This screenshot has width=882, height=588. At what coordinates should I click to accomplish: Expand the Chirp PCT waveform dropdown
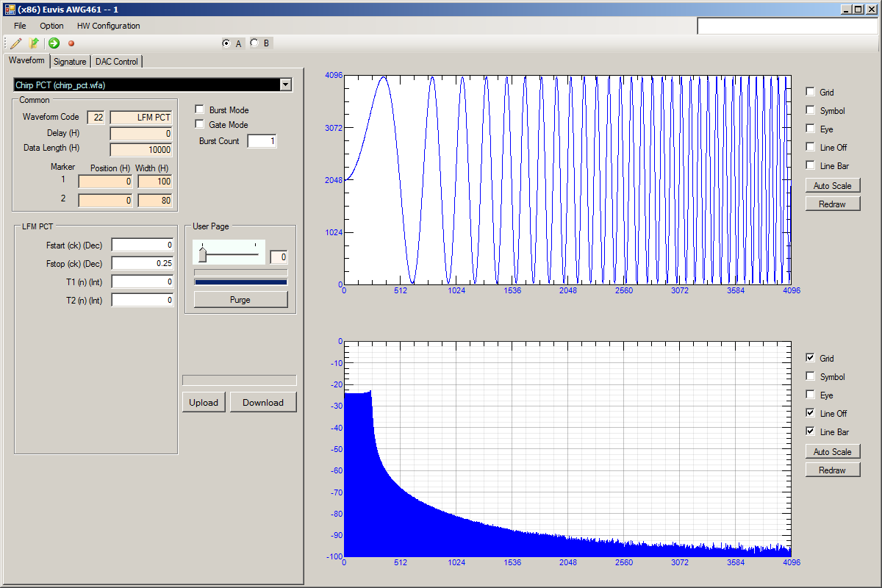[x=286, y=85]
